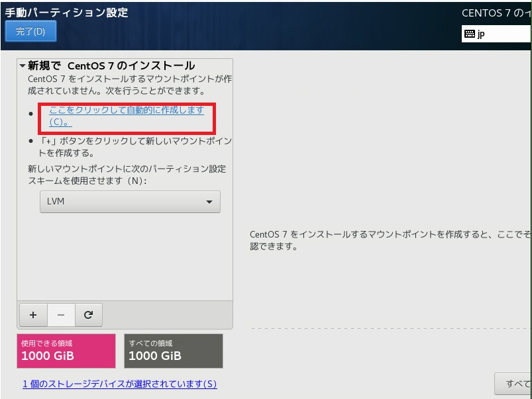The width and height of the screenshot is (532, 399).
Task: Click the 使用できる領域 1000 GiB box
Action: (66, 351)
